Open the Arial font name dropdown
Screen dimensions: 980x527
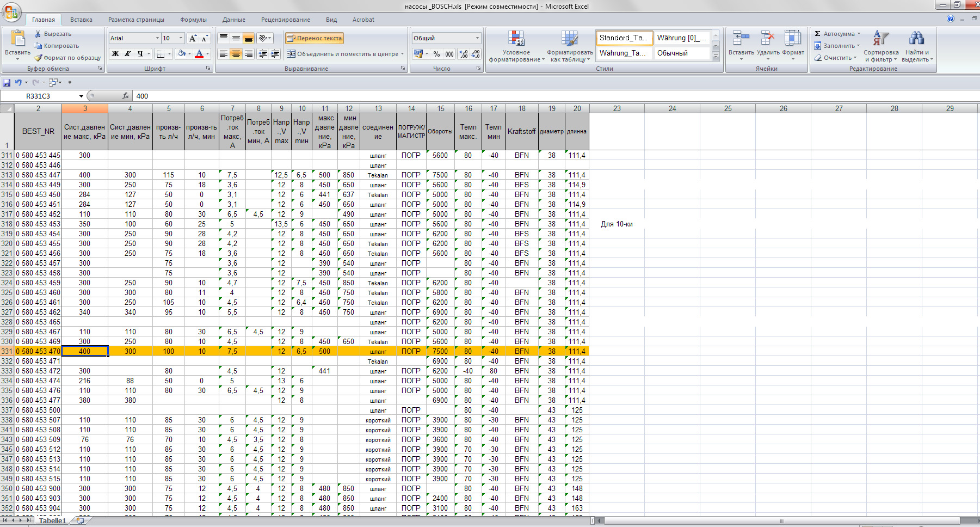click(158, 38)
